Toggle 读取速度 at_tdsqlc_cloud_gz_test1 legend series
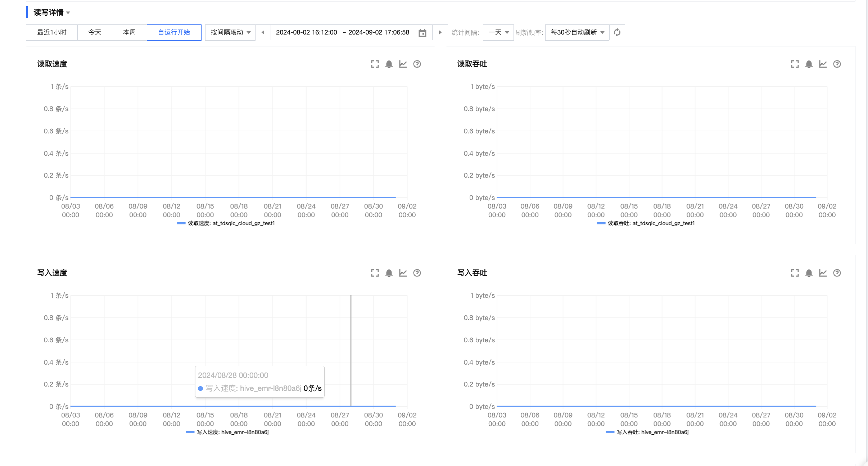Viewport: 868px width, 466px height. 226,223
